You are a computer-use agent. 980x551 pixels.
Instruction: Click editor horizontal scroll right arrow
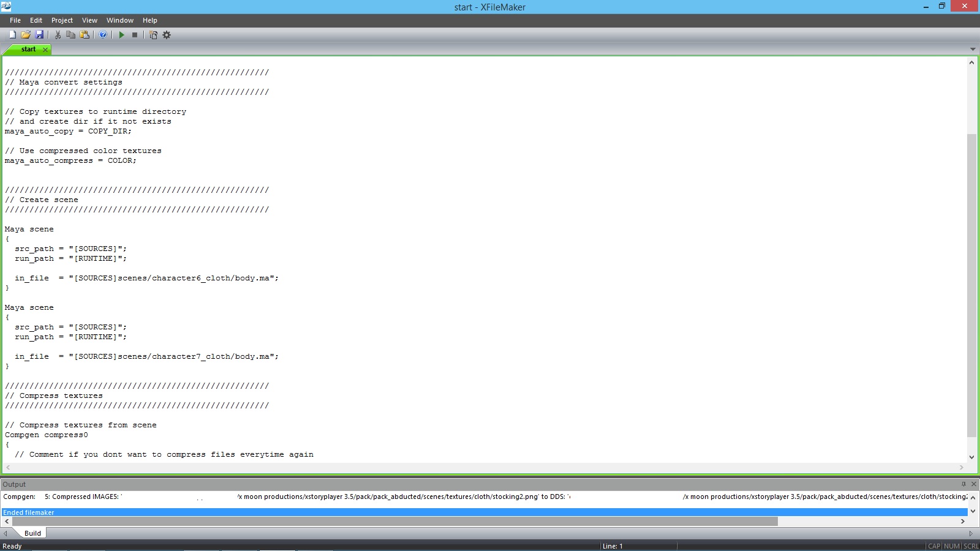pos(962,467)
